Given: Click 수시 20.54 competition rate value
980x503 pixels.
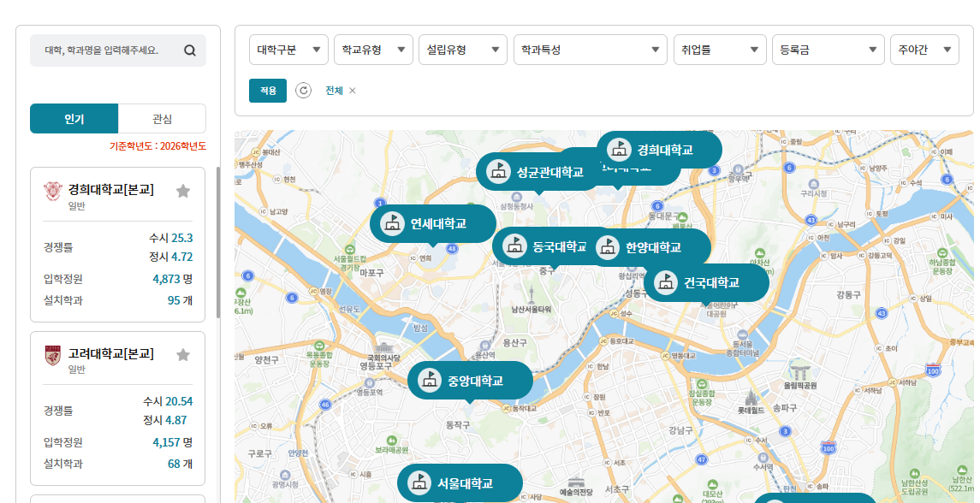Looking at the screenshot, I should coord(168,401).
